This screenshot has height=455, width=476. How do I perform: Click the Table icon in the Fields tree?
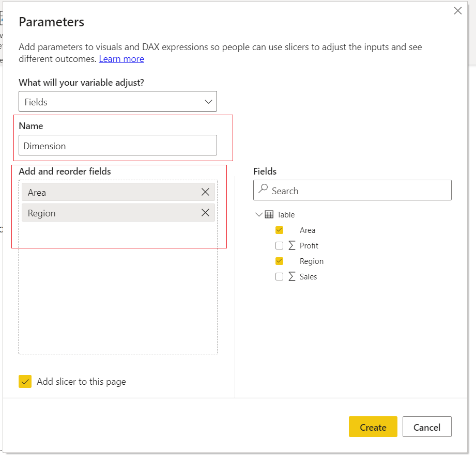point(269,214)
